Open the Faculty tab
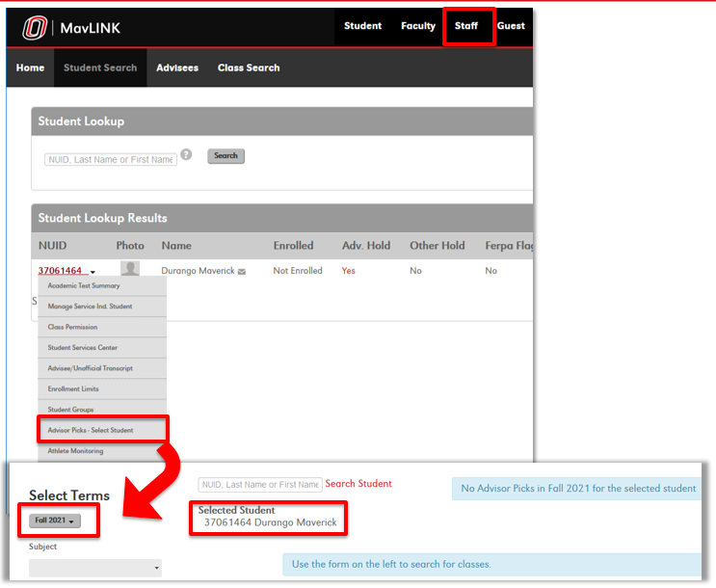The image size is (716, 588). [418, 26]
